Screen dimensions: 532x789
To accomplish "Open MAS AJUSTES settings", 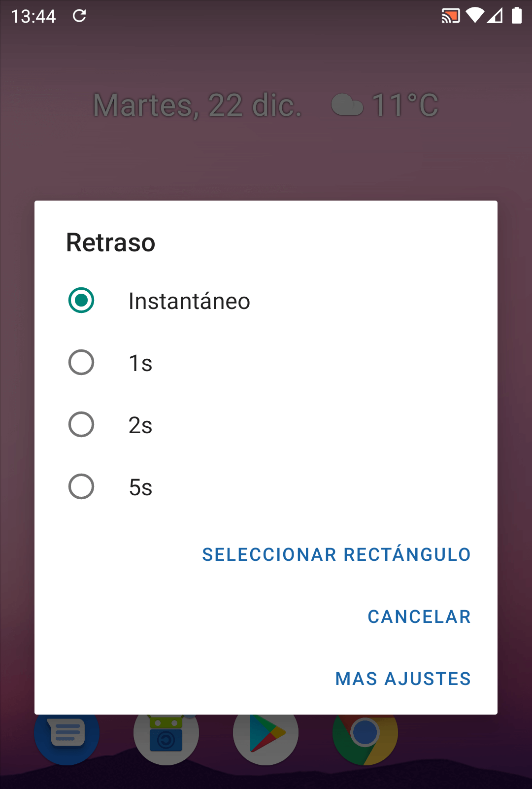I will 403,679.
